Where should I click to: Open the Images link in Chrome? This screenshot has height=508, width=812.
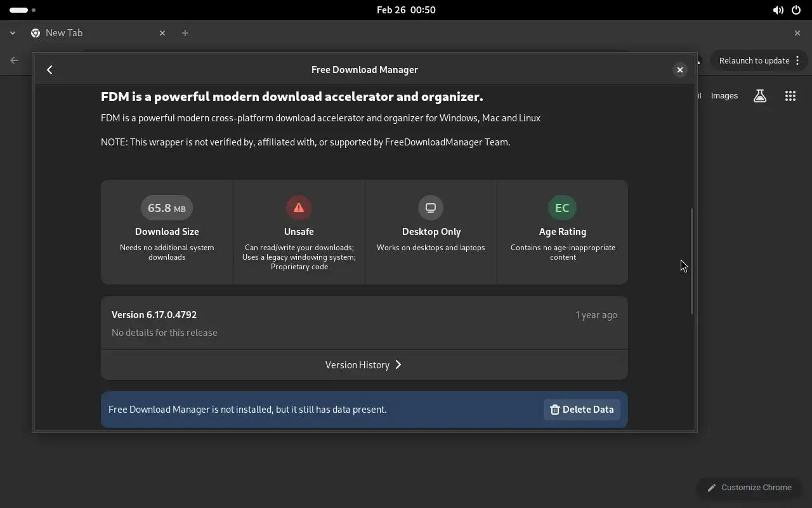724,96
